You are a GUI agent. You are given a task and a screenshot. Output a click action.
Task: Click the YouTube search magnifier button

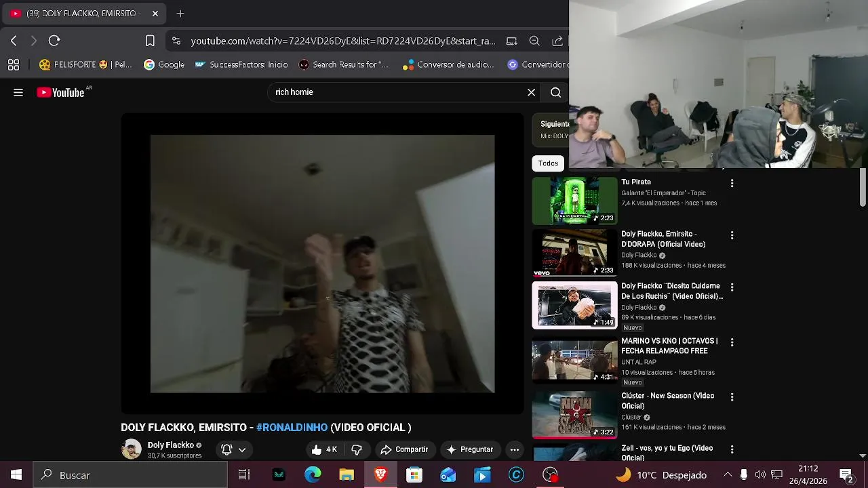[x=556, y=92]
